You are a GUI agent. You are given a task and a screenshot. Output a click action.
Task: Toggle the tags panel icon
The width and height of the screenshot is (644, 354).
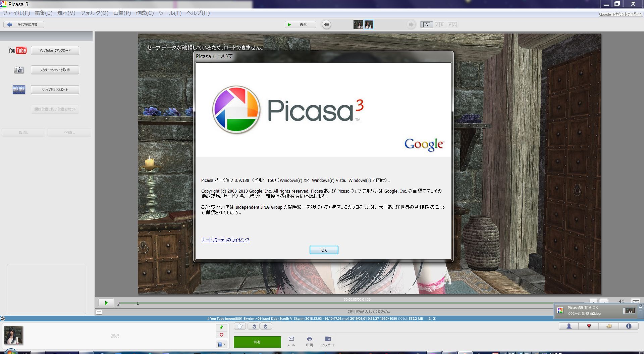point(609,326)
